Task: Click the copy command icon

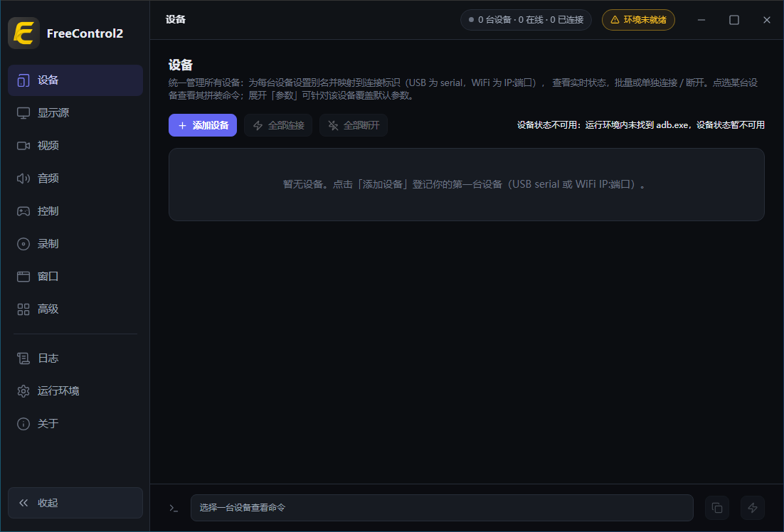Action: (717, 508)
